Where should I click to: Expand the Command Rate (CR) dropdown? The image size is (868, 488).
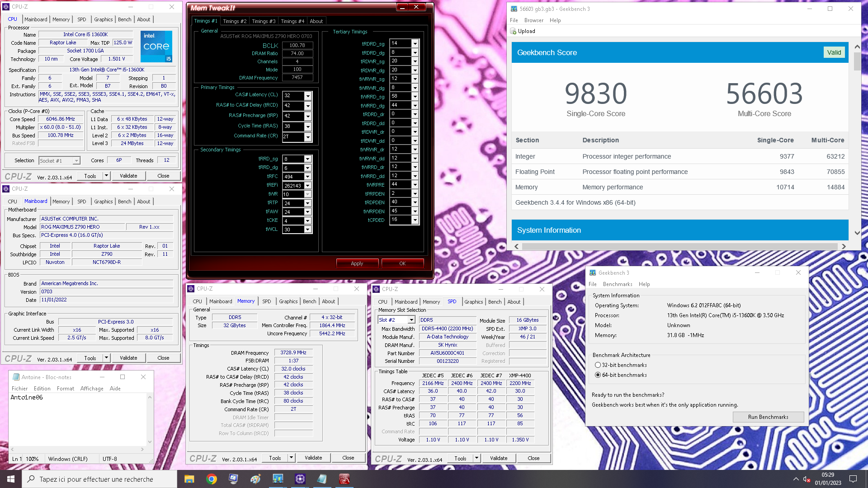[308, 137]
